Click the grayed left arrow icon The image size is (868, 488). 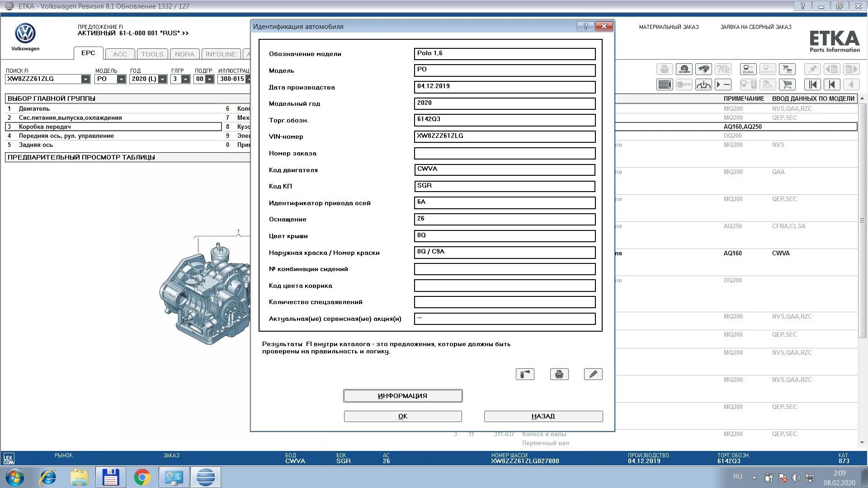pyautogui.click(x=851, y=84)
